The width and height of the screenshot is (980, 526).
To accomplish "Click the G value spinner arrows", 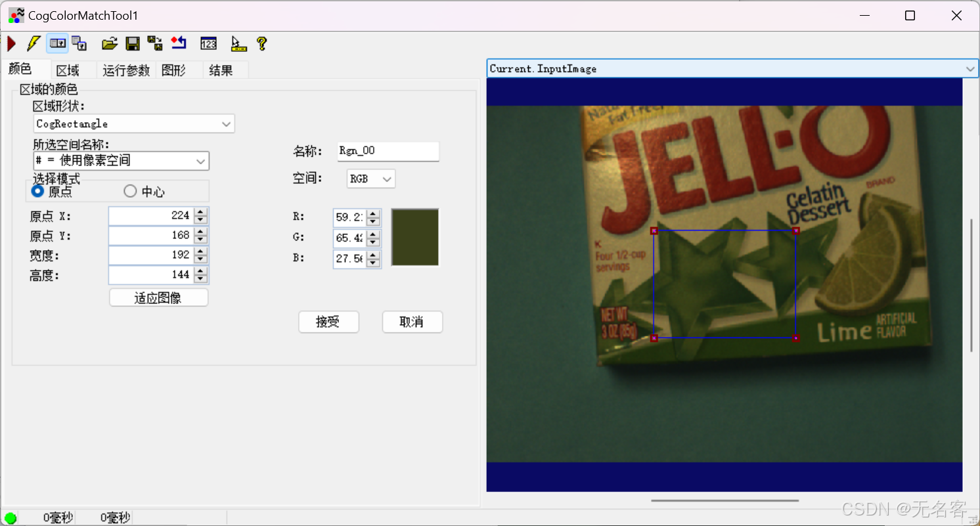I will tap(374, 238).
